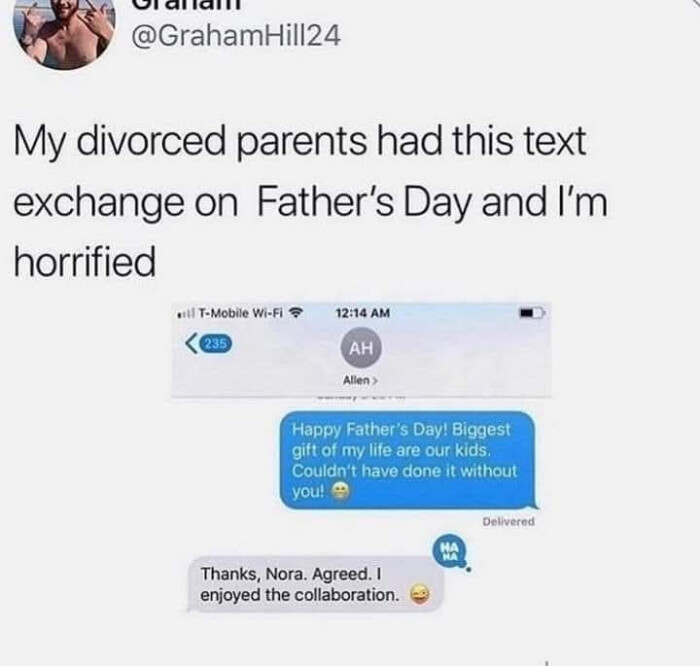Expand the Allen contact details chevron
This screenshot has width=700, height=666.
pos(375,381)
